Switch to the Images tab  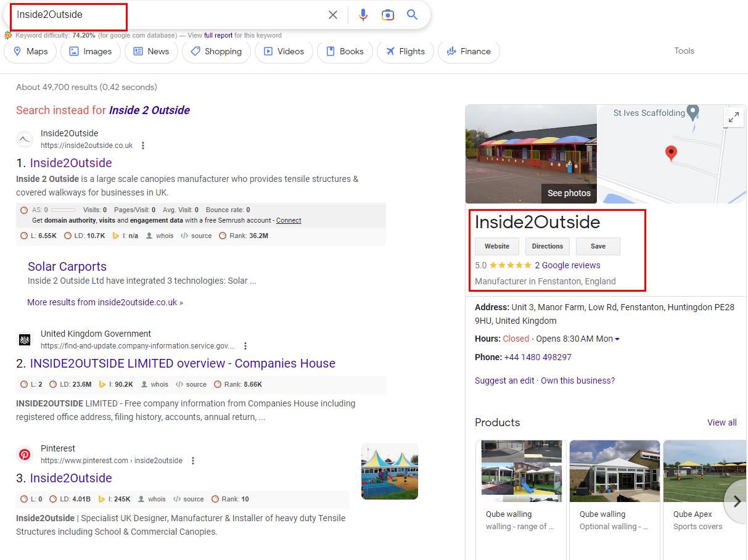pos(90,51)
